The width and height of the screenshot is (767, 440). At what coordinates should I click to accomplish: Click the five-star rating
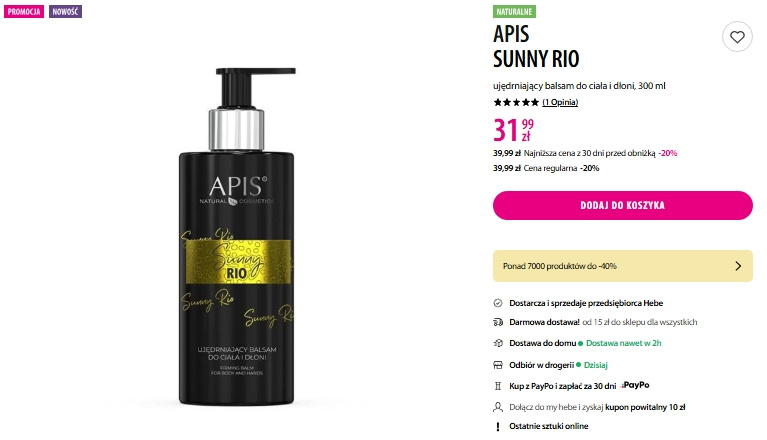pyautogui.click(x=516, y=102)
